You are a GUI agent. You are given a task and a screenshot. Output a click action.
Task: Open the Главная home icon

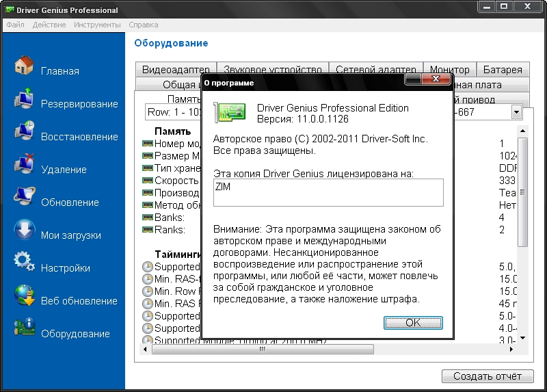24,65
